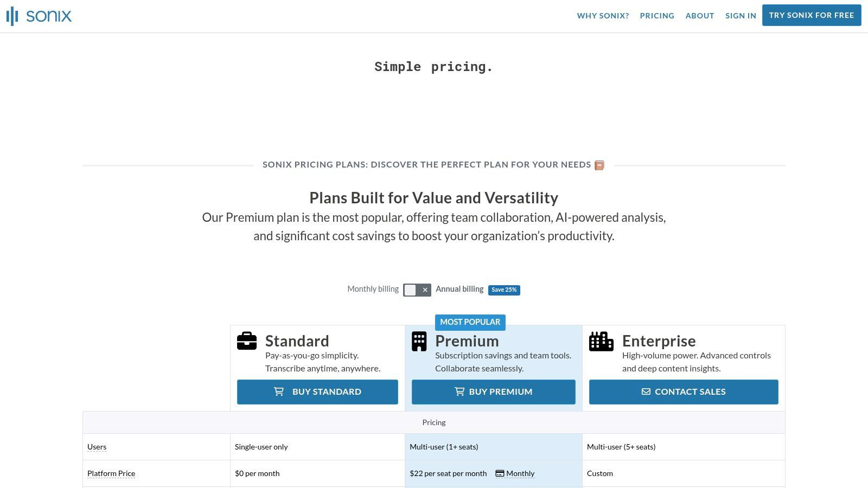Click the Save 25% badge
The image size is (868, 488).
504,290
